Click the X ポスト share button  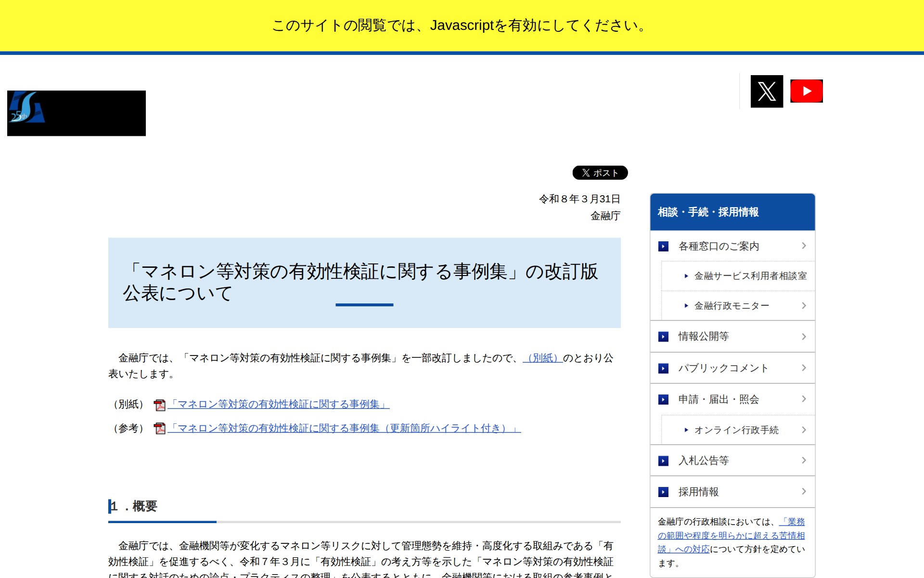(x=600, y=172)
